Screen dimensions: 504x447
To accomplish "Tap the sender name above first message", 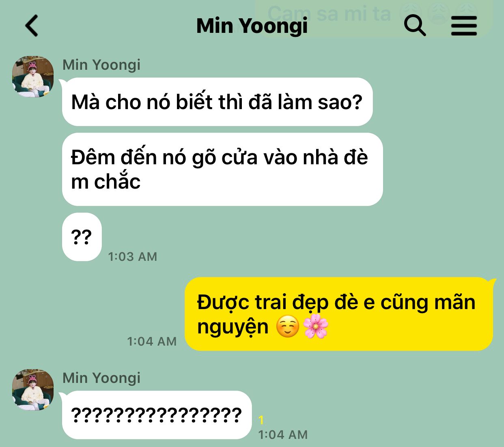I will [101, 65].
